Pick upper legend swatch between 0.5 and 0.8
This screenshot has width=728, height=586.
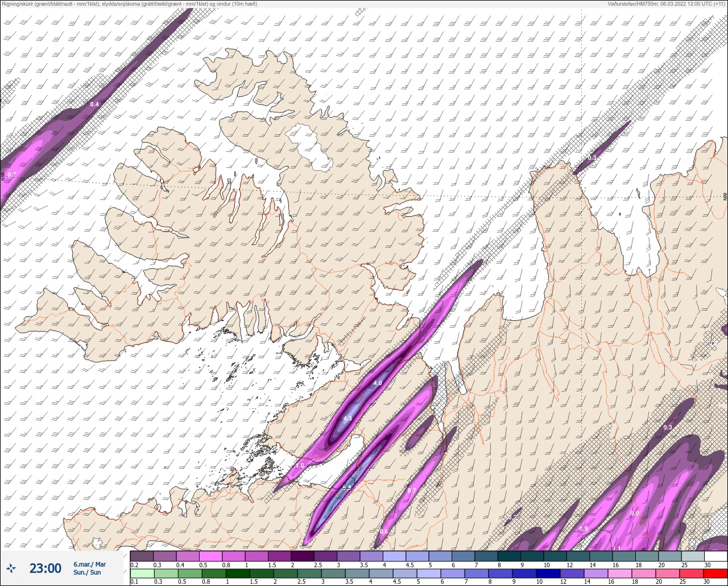(210, 556)
